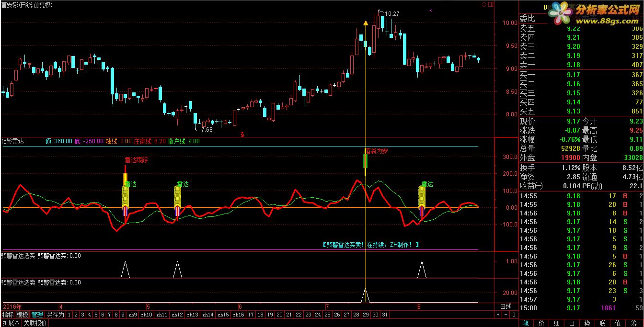Click the 卖五 ask row at 9.22
The width and height of the screenshot is (644, 327).
coord(581,29)
